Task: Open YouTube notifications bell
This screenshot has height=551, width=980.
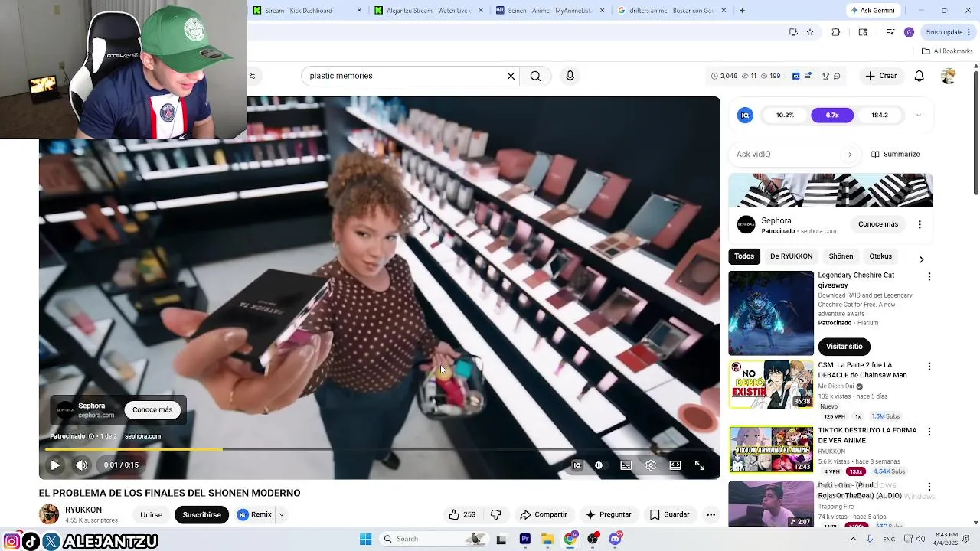Action: (x=920, y=76)
